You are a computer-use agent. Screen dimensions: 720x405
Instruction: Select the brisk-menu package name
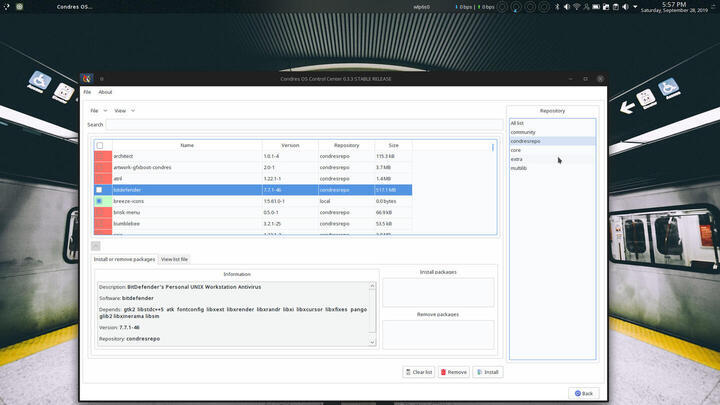(126, 212)
